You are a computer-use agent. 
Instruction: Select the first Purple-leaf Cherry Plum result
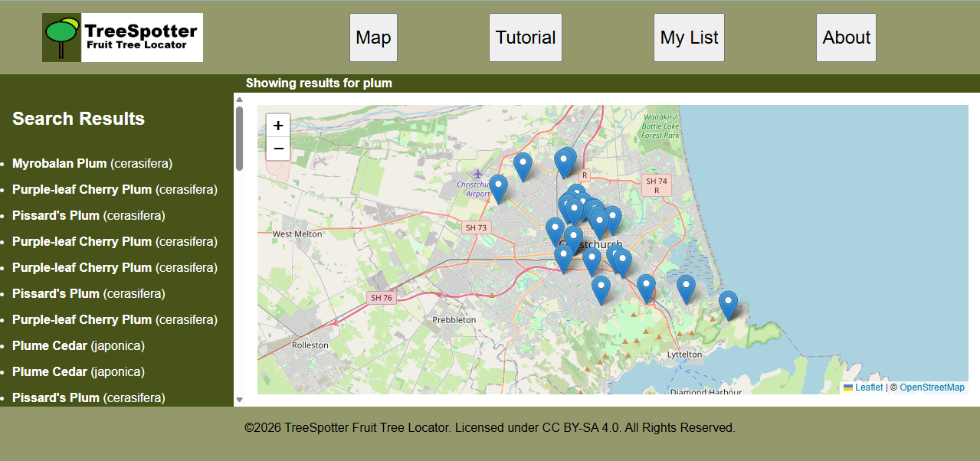115,189
